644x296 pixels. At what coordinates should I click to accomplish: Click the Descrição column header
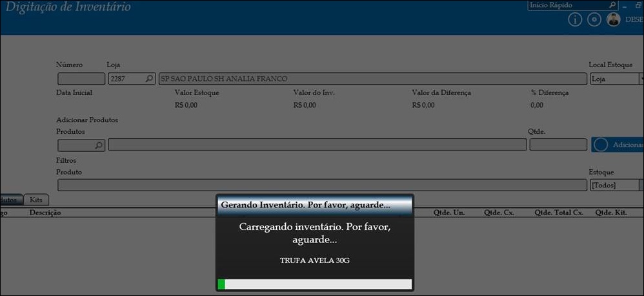pos(45,213)
